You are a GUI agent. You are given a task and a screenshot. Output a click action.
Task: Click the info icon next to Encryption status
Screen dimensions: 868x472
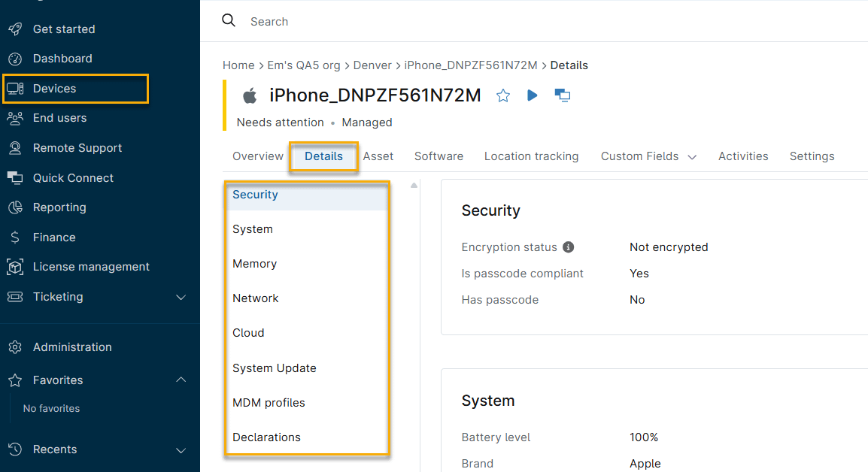[x=569, y=247]
